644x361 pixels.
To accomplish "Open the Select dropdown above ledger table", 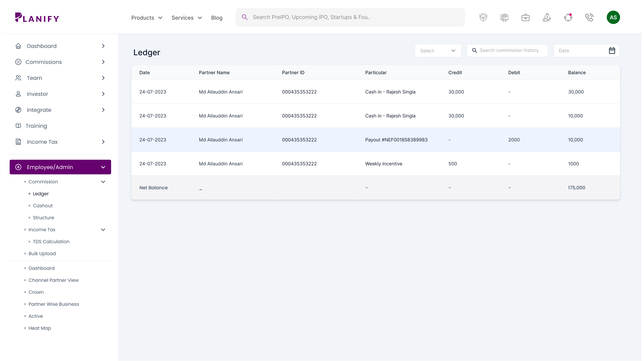I will (438, 51).
